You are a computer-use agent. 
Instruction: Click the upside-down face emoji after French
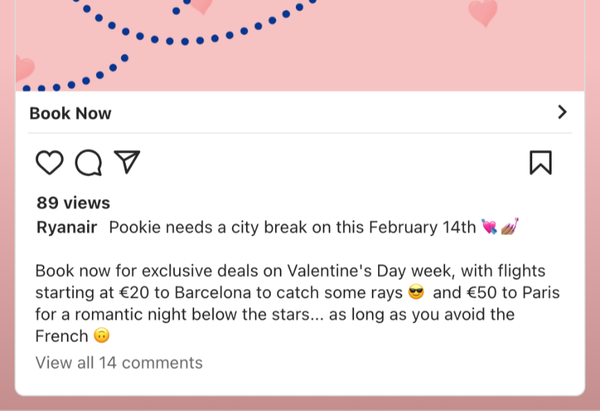pyautogui.click(x=101, y=337)
